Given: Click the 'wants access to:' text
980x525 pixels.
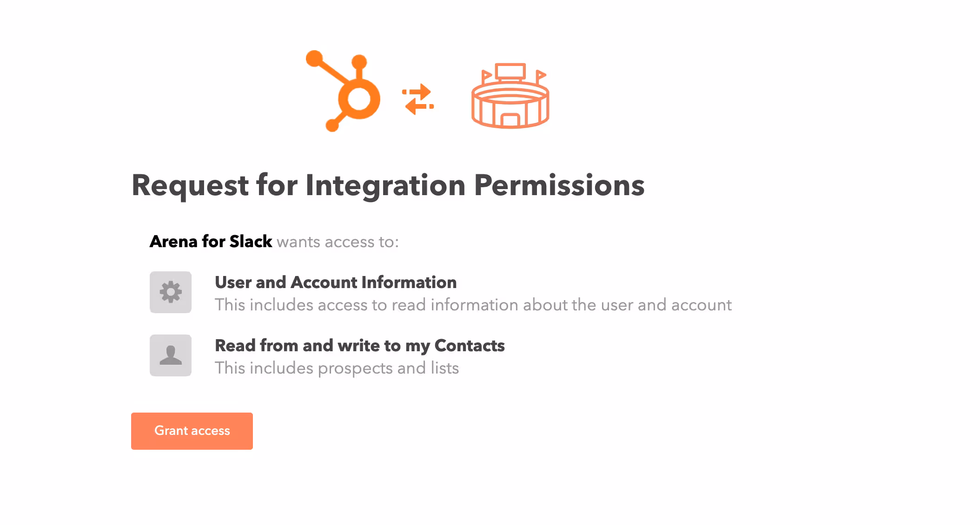Looking at the screenshot, I should pyautogui.click(x=338, y=242).
